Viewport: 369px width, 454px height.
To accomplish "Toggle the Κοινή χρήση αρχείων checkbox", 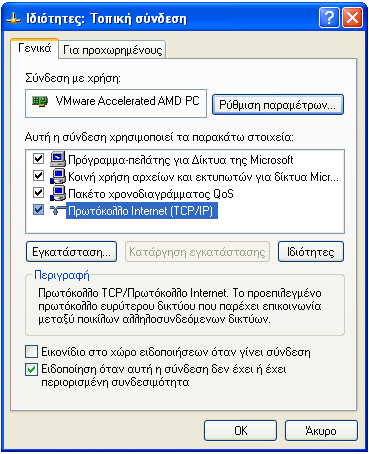I will pyautogui.click(x=39, y=175).
